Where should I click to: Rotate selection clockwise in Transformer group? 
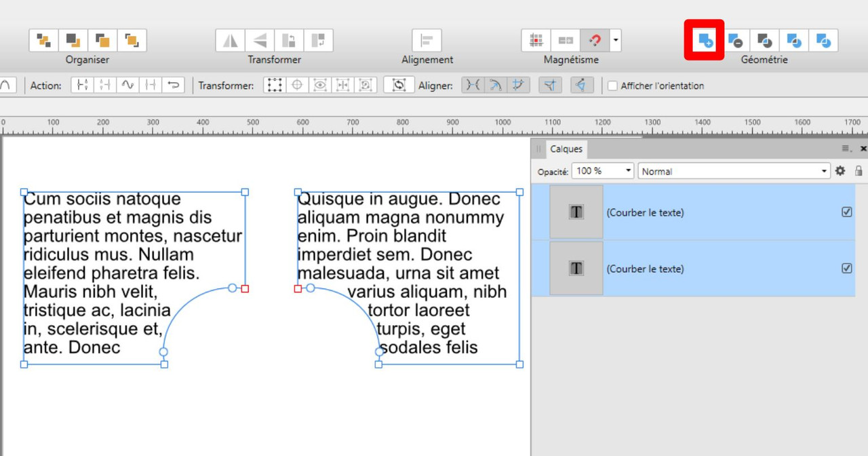(318, 41)
